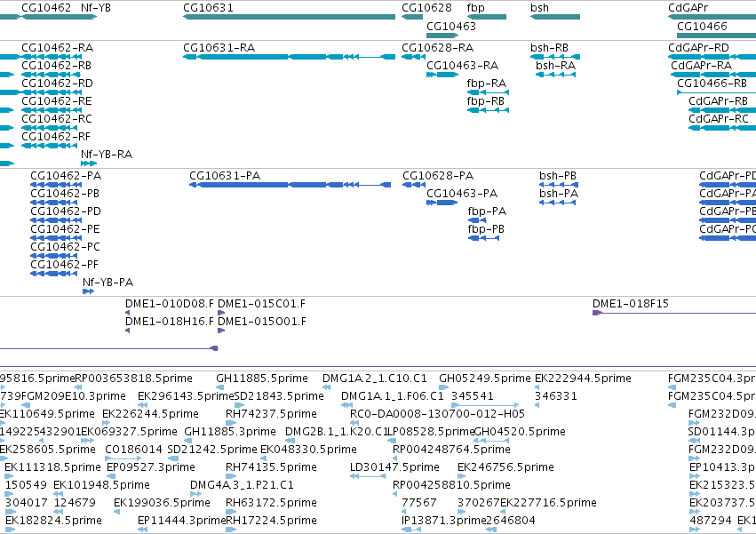The height and width of the screenshot is (534, 756).
Task: Click EST label RH63172.5prime
Action: pos(271,503)
